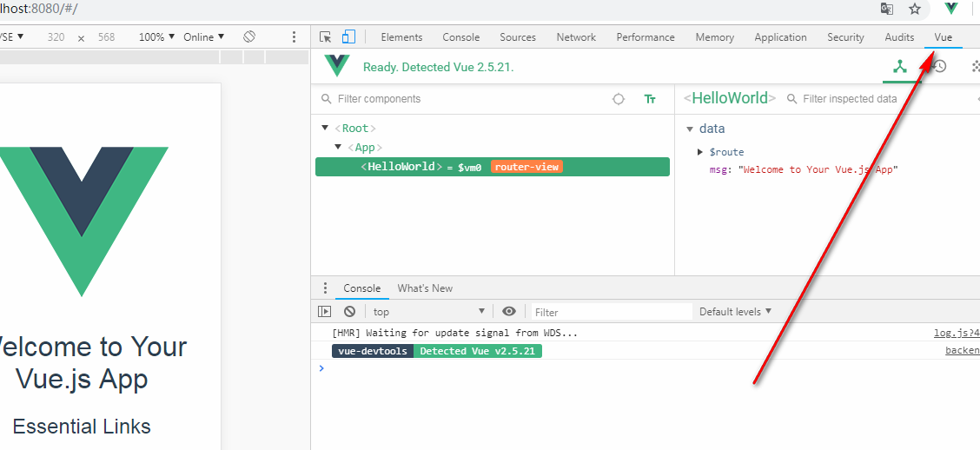The image size is (980, 450).
Task: Click the Detected Vue v2.5.21 badge
Action: [x=478, y=351]
